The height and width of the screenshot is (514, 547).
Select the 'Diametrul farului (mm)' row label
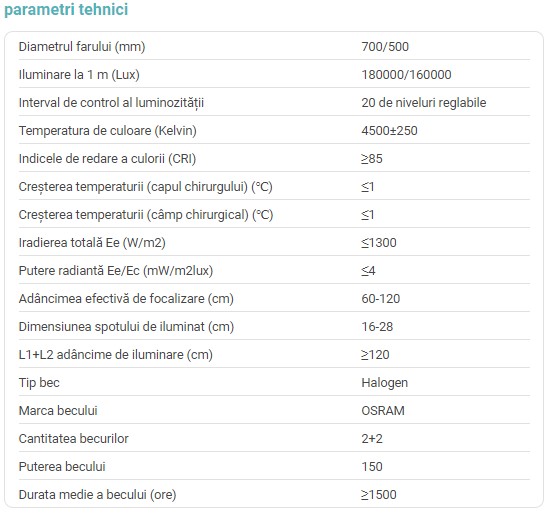point(82,47)
